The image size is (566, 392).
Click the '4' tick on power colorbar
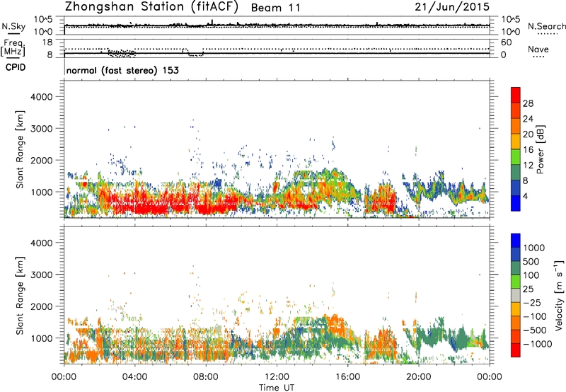(526, 196)
